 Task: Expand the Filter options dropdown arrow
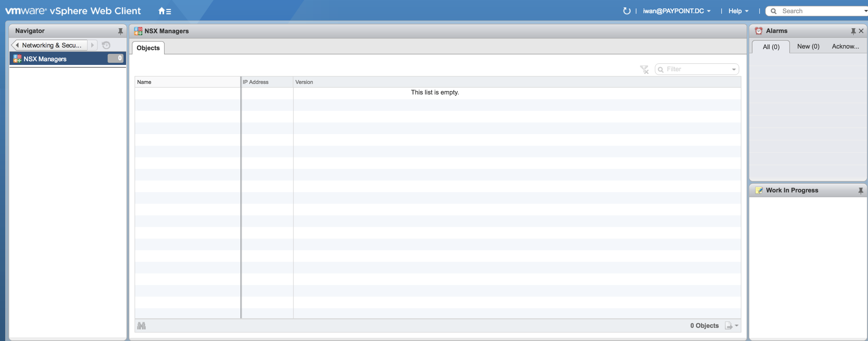734,69
